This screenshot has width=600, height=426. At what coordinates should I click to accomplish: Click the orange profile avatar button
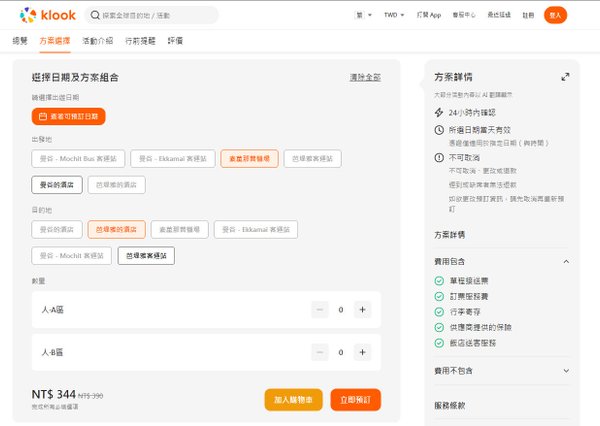[555, 15]
